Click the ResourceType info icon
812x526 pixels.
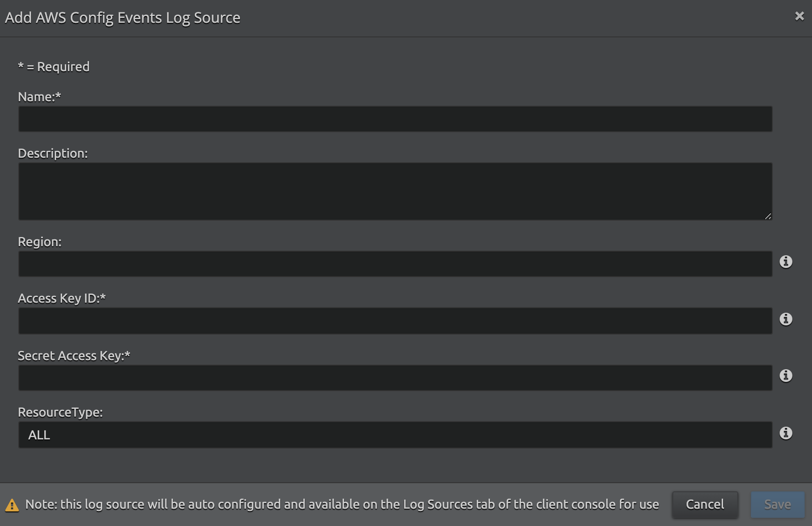[786, 433]
